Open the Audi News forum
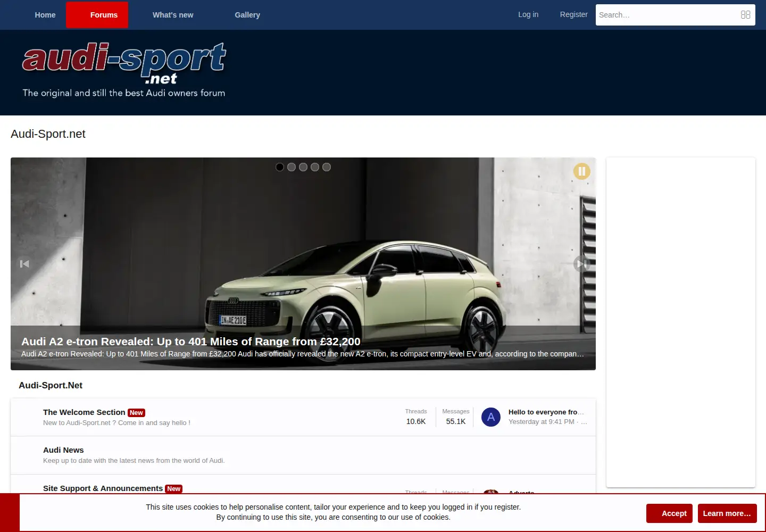The image size is (766, 532). [63, 450]
